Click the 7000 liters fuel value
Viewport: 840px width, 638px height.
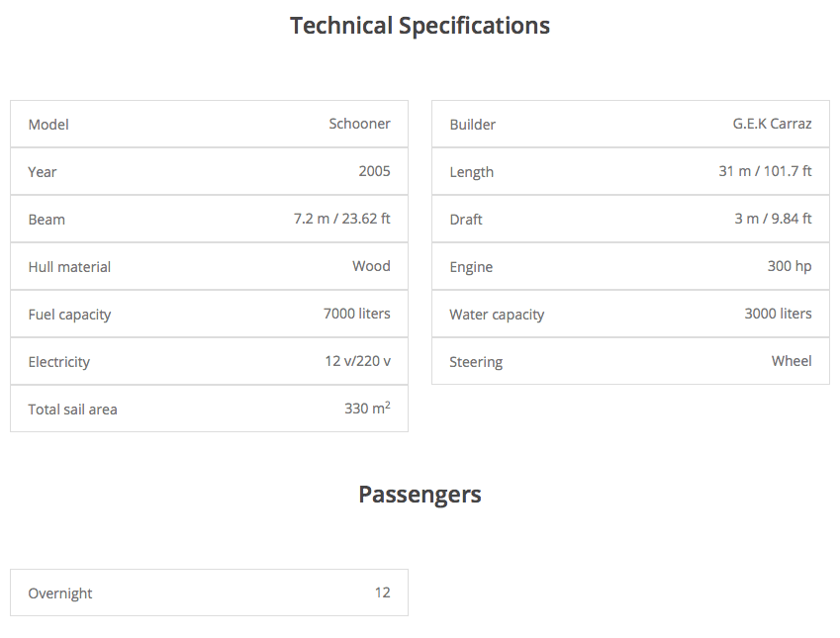pos(356,314)
